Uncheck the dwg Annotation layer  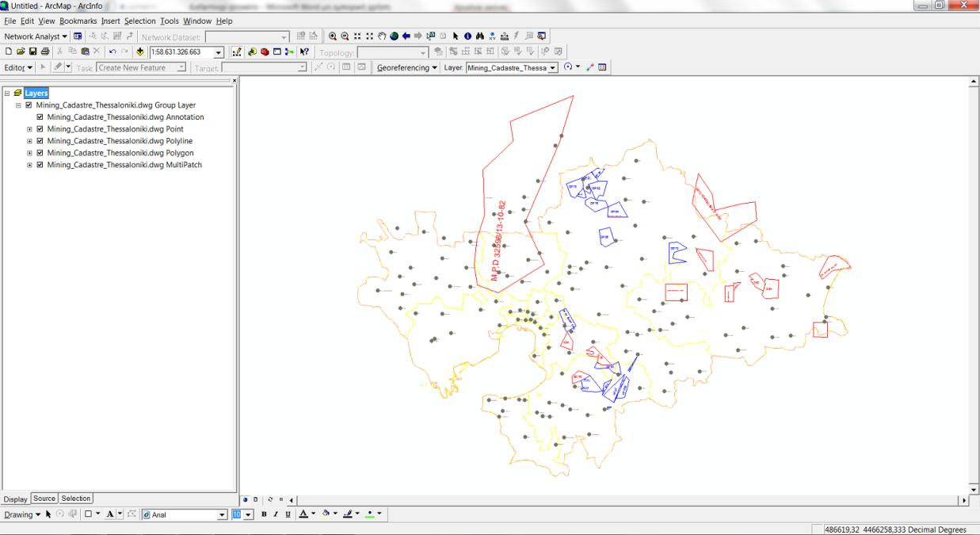[40, 117]
